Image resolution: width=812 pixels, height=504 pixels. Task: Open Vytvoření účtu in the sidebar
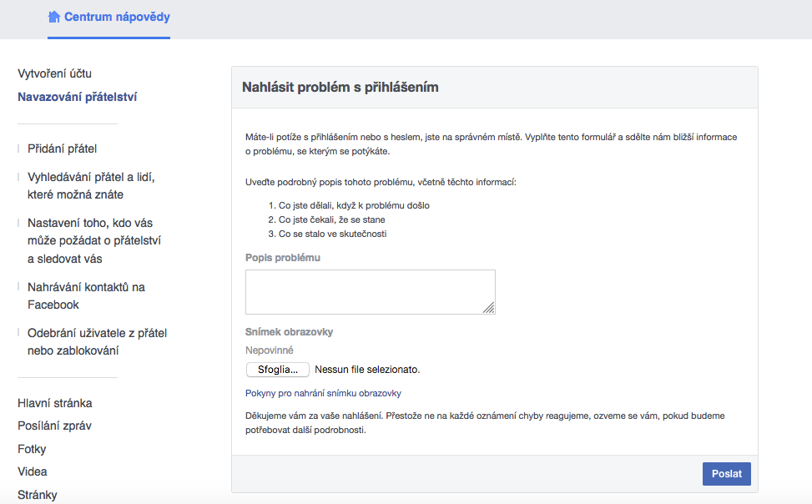54,73
